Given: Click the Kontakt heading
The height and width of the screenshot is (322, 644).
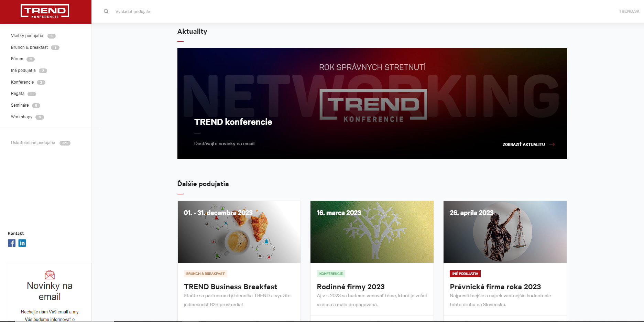Looking at the screenshot, I should click(16, 234).
